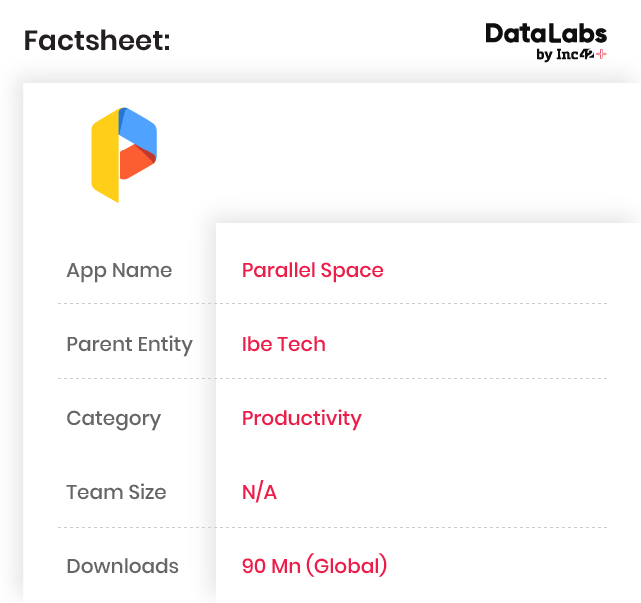Click the Factsheet heading

click(97, 41)
